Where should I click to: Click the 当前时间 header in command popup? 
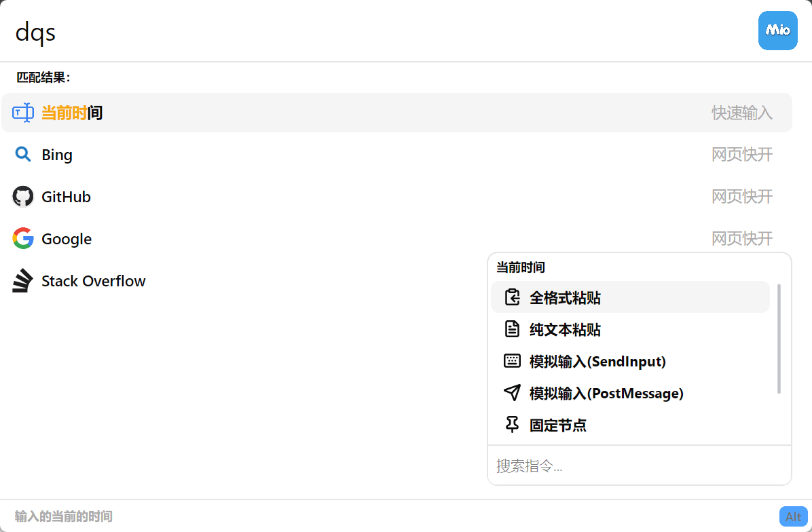521,267
